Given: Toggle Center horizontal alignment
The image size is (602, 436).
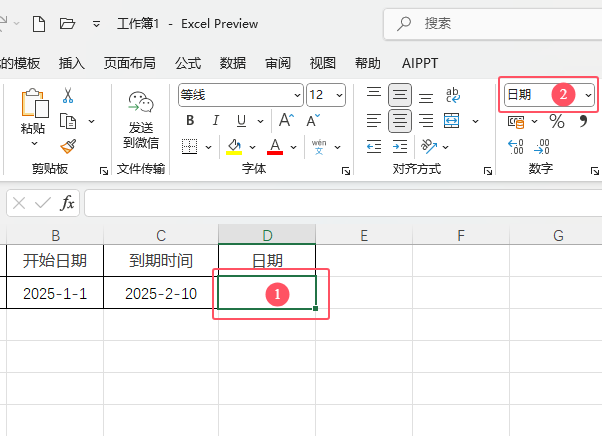Looking at the screenshot, I should coord(400,121).
